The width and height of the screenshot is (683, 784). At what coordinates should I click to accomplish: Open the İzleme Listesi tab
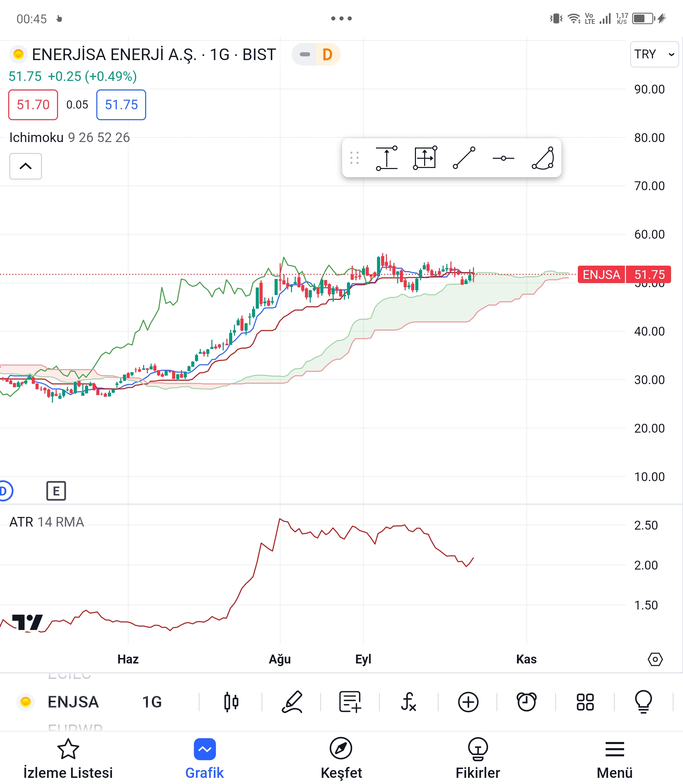[68, 758]
